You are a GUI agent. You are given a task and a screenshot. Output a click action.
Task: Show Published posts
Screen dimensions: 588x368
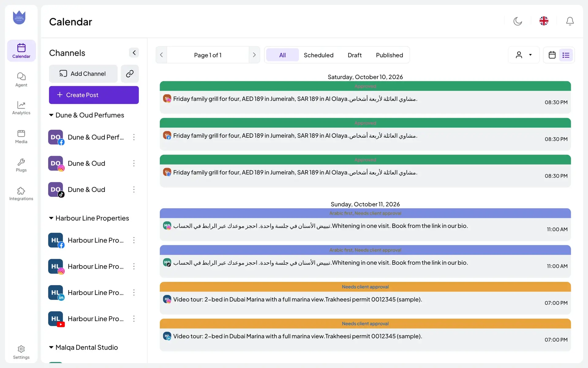click(x=389, y=55)
